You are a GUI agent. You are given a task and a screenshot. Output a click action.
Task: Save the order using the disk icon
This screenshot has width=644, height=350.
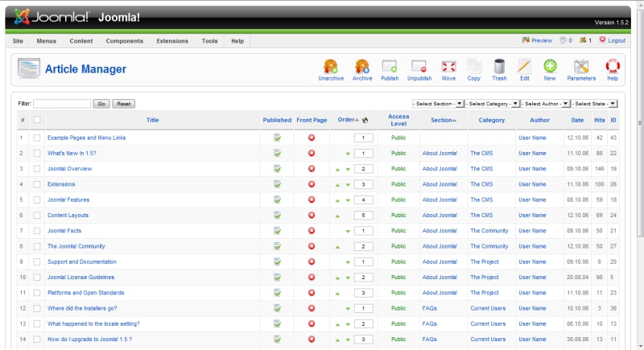coord(365,120)
